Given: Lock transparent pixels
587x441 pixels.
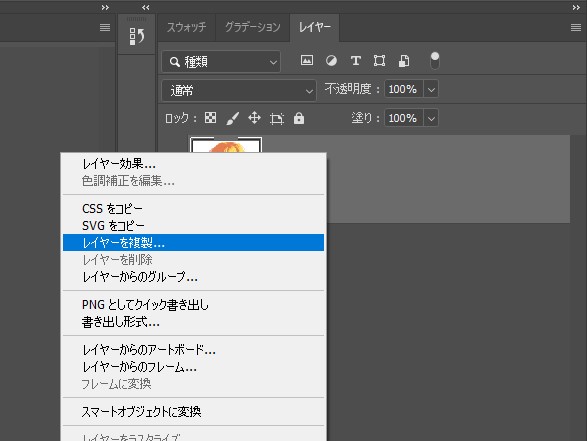Looking at the screenshot, I should point(210,118).
